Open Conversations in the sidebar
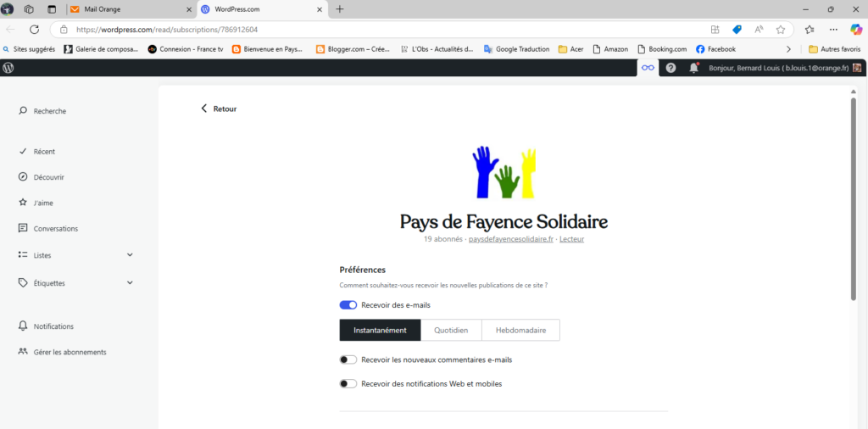Screen dimensions: 868x429 (55, 229)
